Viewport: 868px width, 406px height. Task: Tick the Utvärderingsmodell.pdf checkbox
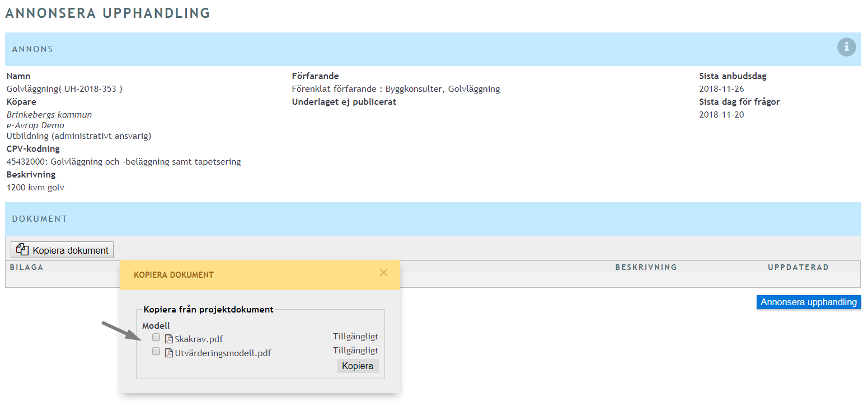pyautogui.click(x=156, y=352)
